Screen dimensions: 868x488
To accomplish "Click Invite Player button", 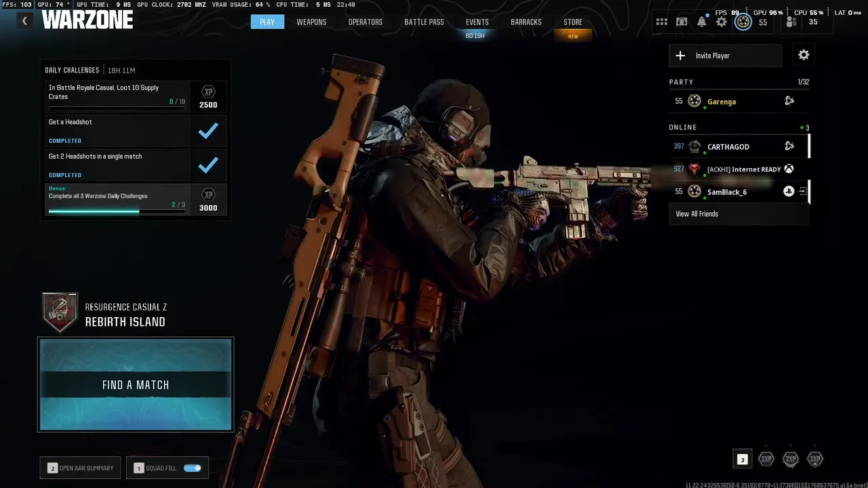I will 726,56.
